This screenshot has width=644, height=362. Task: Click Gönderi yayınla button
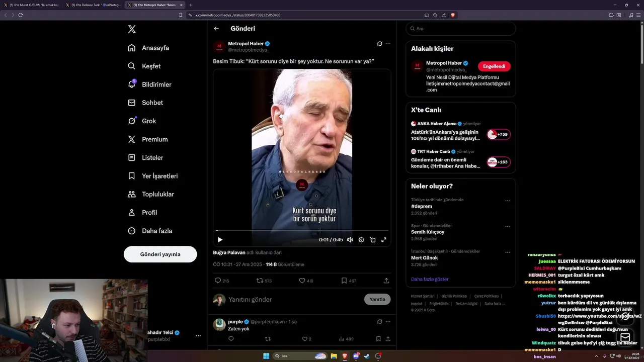tap(160, 254)
